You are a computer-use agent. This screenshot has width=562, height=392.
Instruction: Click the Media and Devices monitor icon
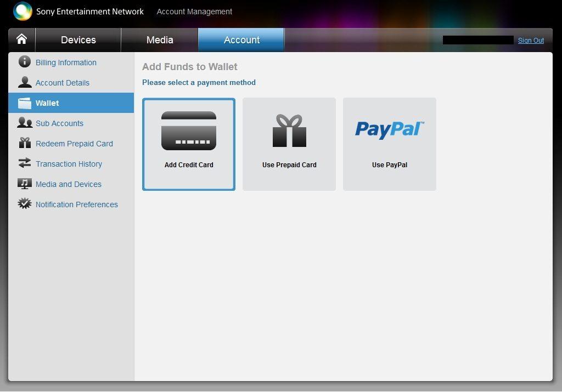[25, 184]
